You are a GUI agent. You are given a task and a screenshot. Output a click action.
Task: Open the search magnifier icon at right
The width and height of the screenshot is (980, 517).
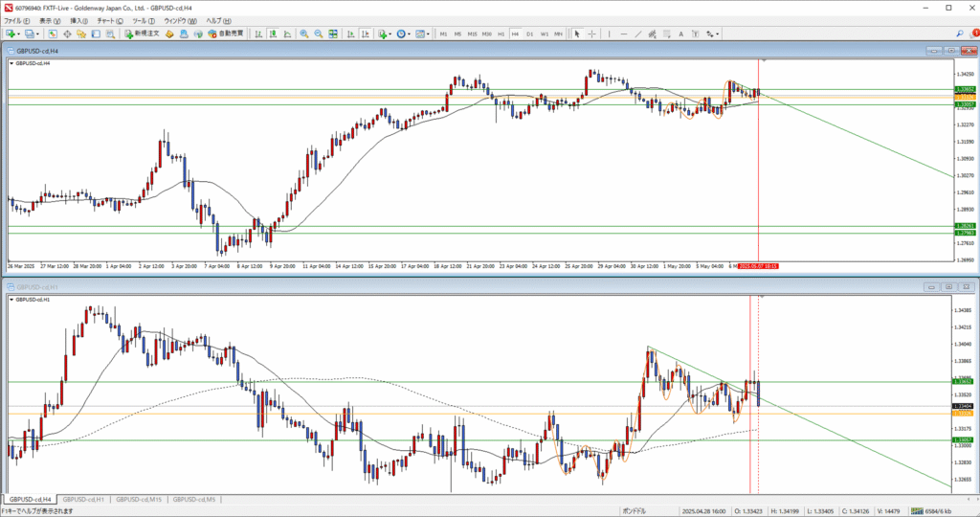[959, 34]
